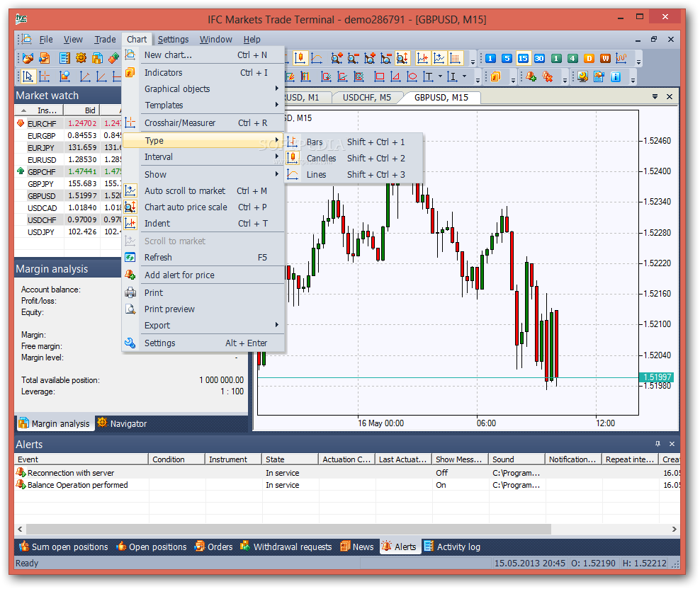This screenshot has height=589, width=700.
Task: Close the Alerts panel
Action: [x=672, y=444]
